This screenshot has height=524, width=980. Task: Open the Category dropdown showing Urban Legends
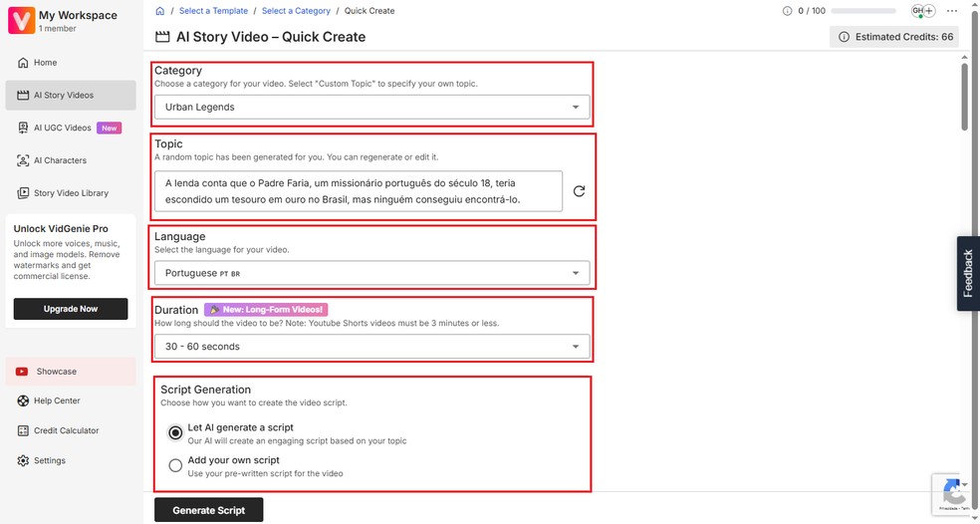[x=371, y=107]
